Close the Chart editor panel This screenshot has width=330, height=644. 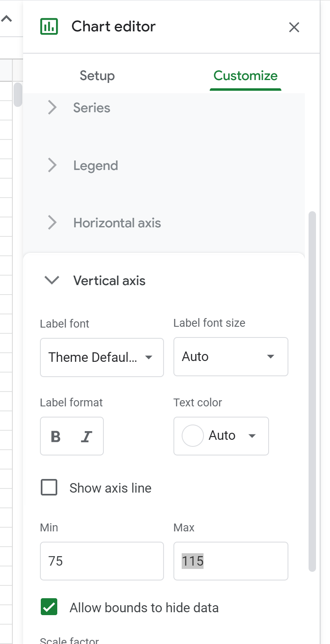tap(294, 27)
